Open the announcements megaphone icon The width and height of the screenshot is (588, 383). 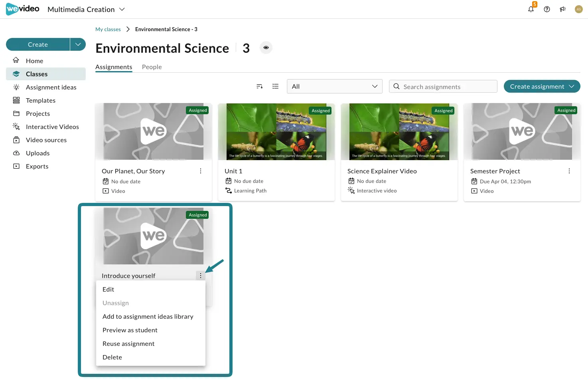coord(563,9)
